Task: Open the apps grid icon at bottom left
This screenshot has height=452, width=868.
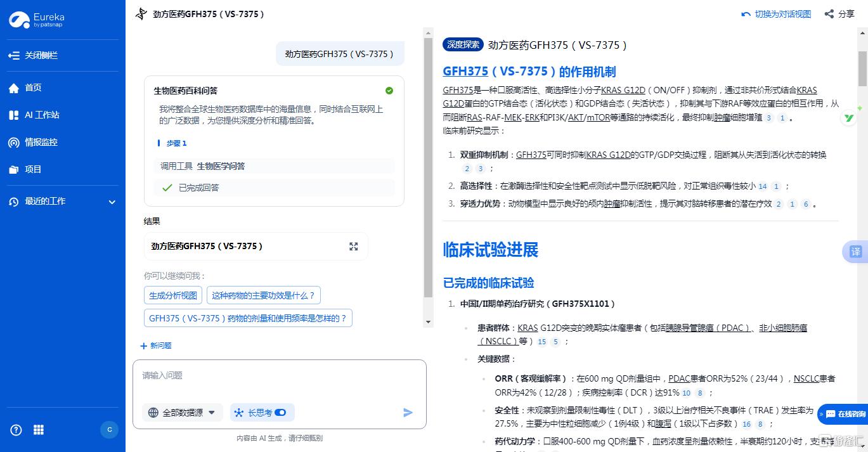Action: (x=38, y=430)
